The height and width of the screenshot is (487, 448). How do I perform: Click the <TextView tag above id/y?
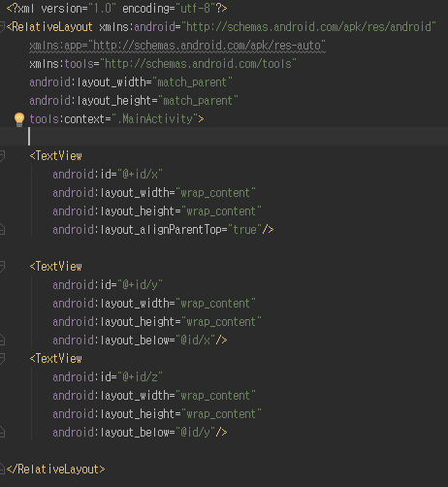pyautogui.click(x=55, y=267)
